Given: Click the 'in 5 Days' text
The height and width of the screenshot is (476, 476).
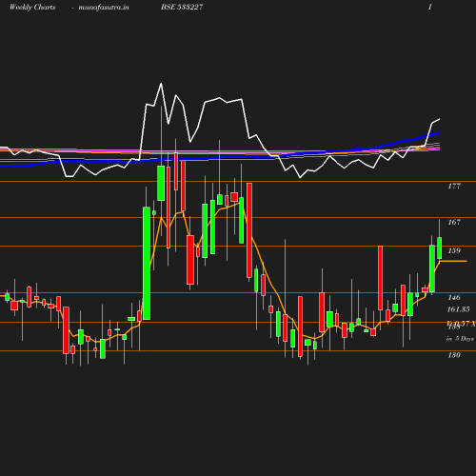Looking at the screenshot, I should [460, 339].
